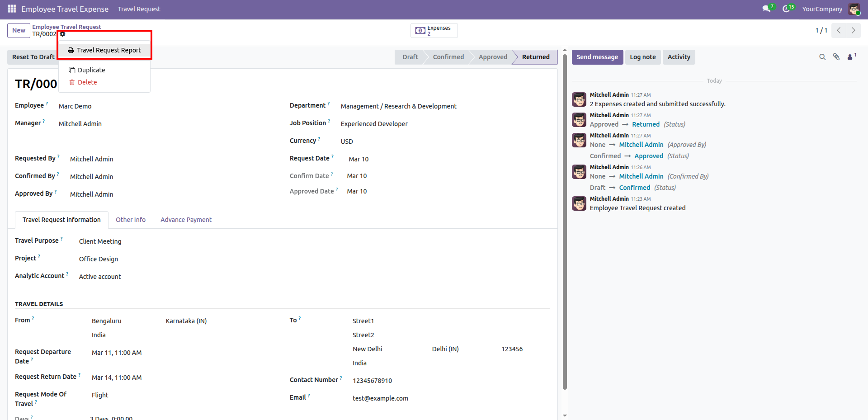Switch to the Other Info tab
Viewport: 868px width, 420px height.
coord(131,220)
